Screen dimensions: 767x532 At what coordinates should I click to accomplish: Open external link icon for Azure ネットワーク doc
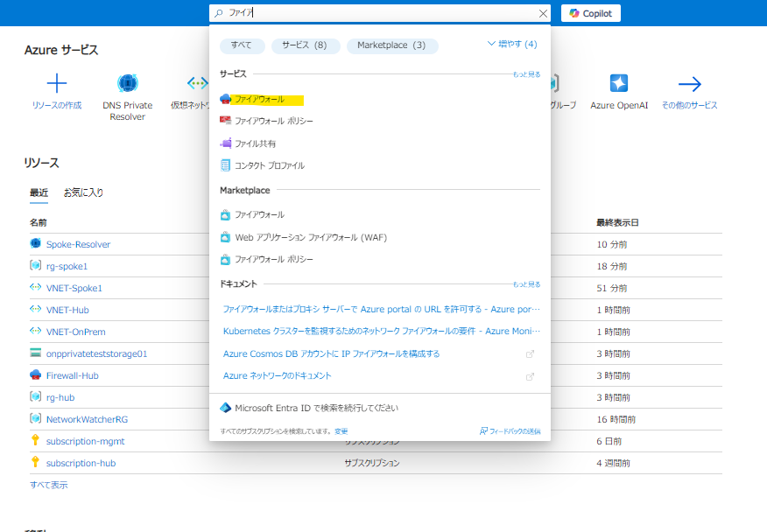pyautogui.click(x=530, y=376)
